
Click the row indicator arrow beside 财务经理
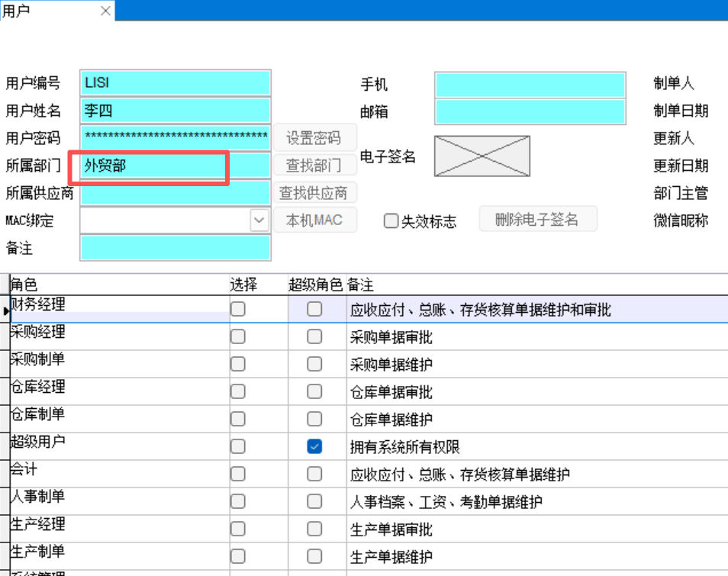coord(5,311)
